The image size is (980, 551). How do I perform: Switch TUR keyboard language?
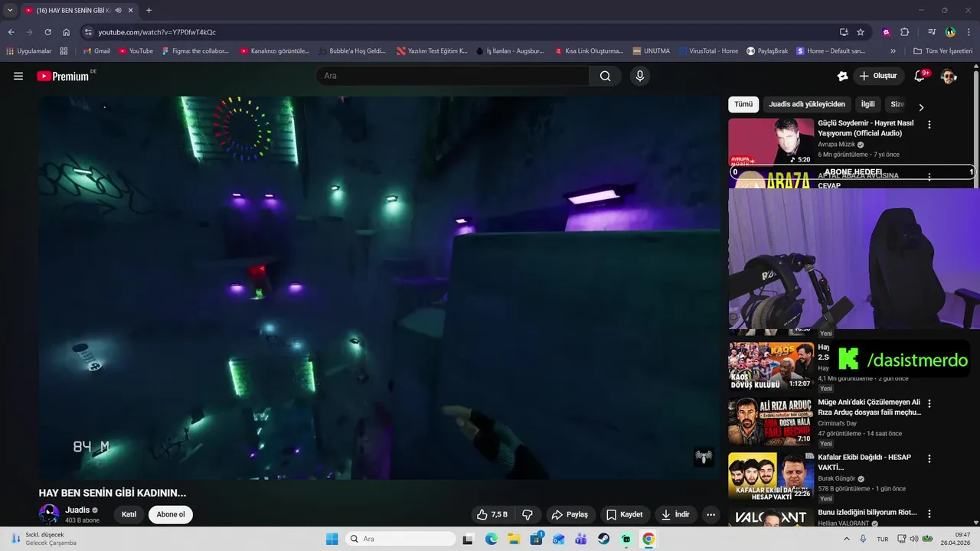[883, 539]
